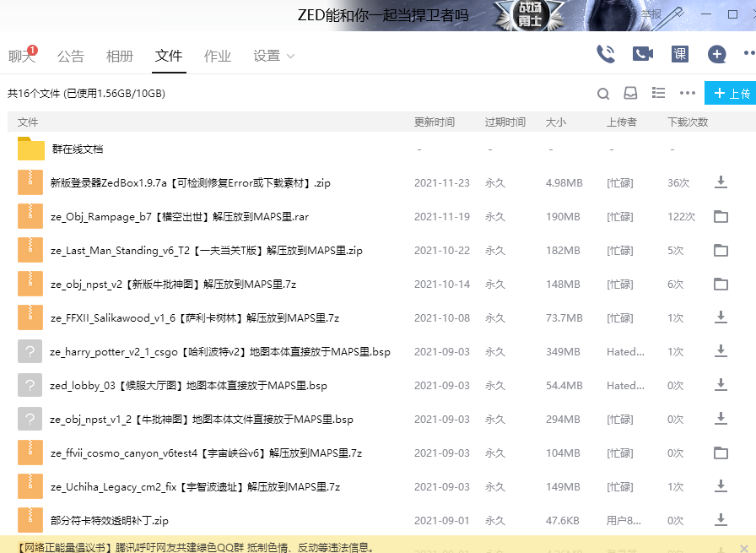The image size is (756, 553).
Task: Open the 群在线文档 folder
Action: (x=78, y=149)
